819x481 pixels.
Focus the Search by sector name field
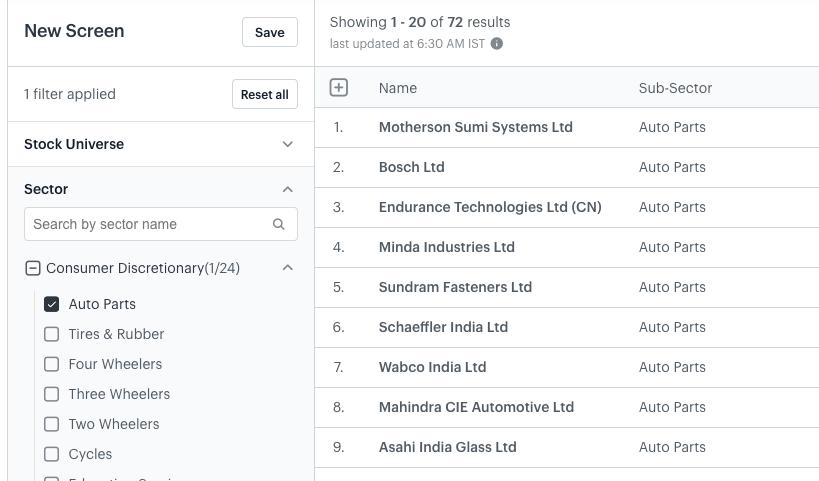161,224
